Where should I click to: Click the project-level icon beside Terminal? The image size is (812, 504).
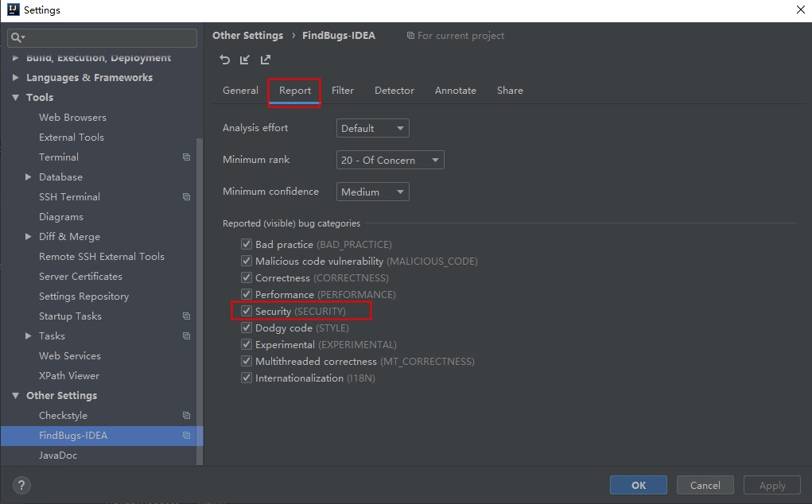tap(186, 157)
